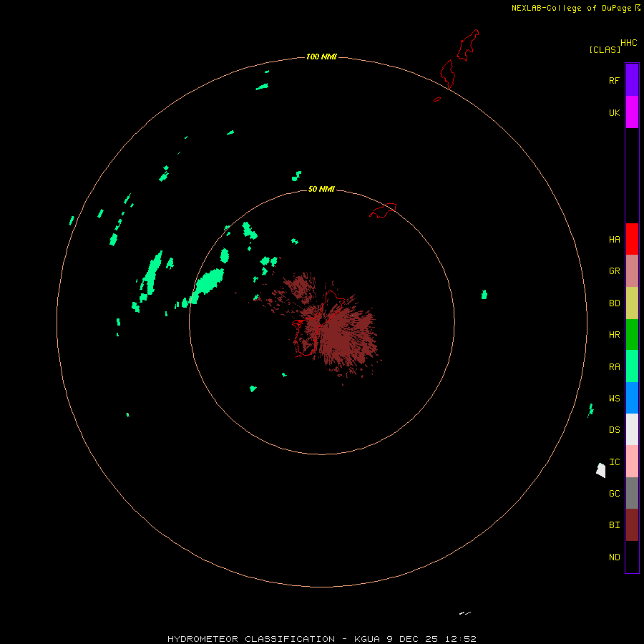Select the BD yellow legend swatch

[632, 303]
